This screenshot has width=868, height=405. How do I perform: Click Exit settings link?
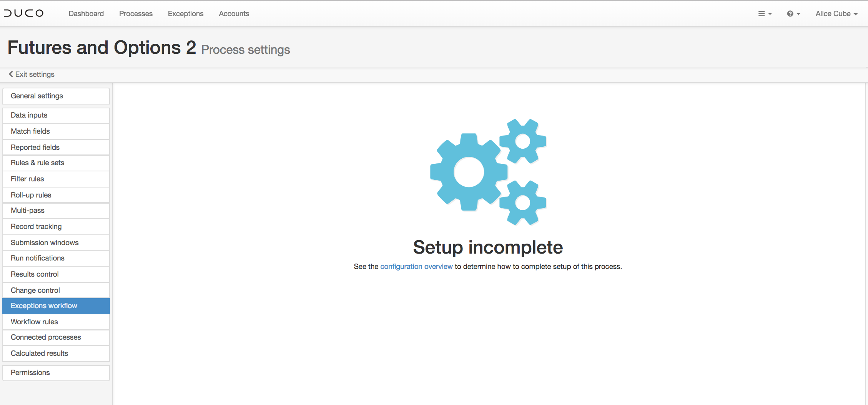[x=32, y=74]
